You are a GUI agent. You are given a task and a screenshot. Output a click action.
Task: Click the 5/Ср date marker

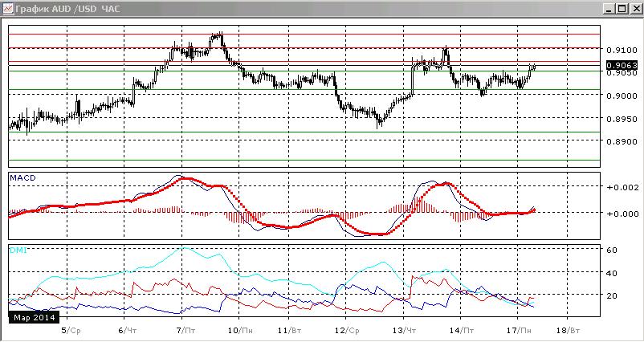[x=69, y=330]
